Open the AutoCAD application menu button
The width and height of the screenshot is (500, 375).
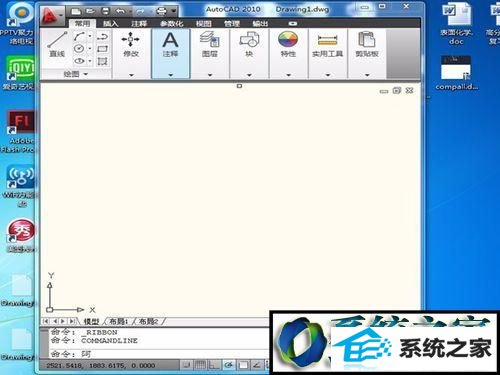pyautogui.click(x=52, y=15)
